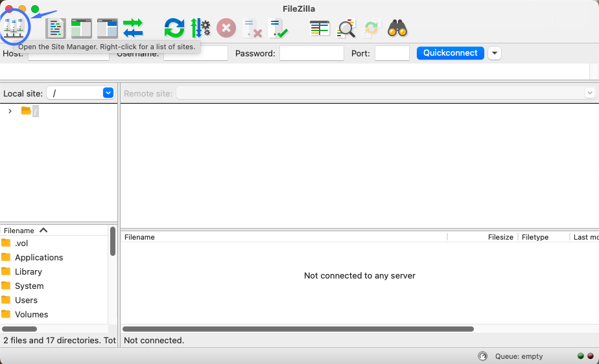Viewport: 599px width, 364px height.
Task: Click the remote Filesize column header
Action: click(482, 237)
